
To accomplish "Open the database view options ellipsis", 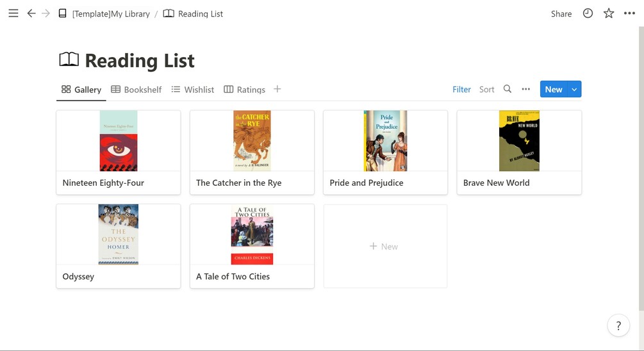I will click(526, 90).
